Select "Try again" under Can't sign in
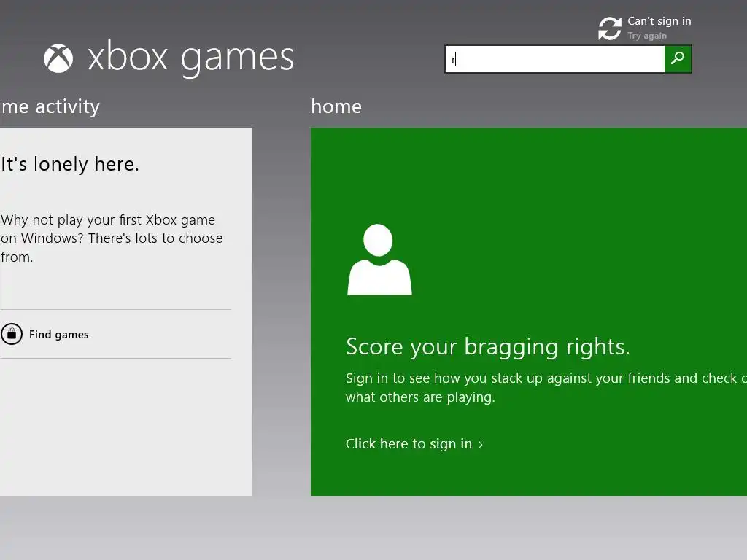This screenshot has width=747, height=560. pos(647,36)
